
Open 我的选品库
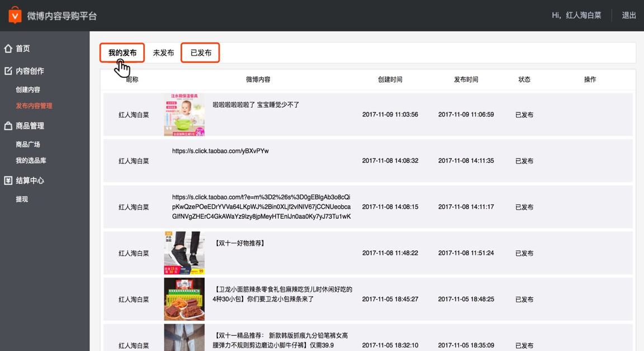pyautogui.click(x=31, y=161)
